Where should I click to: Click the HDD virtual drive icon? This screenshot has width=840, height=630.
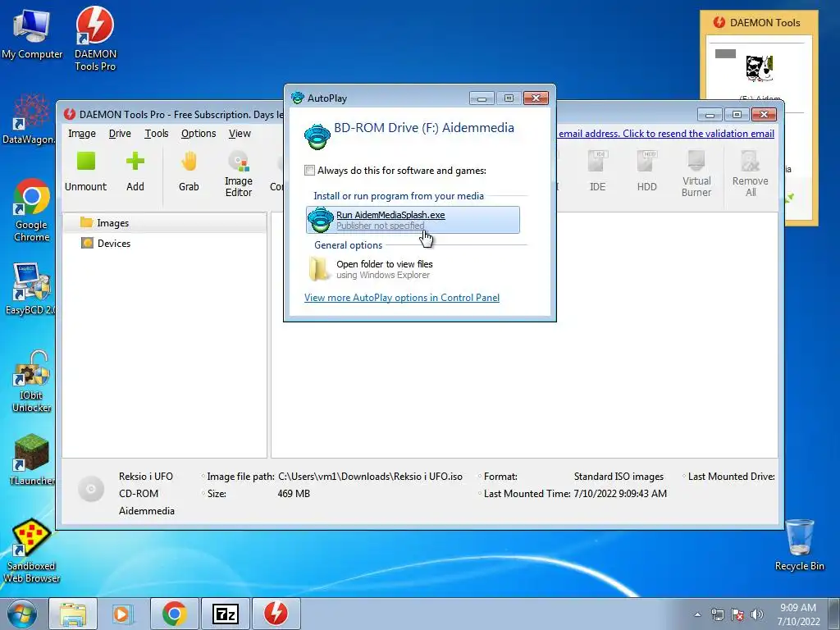coord(646,172)
